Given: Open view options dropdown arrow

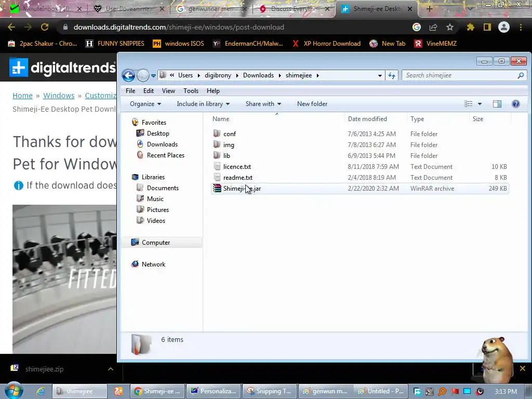Looking at the screenshot, I should [480, 104].
